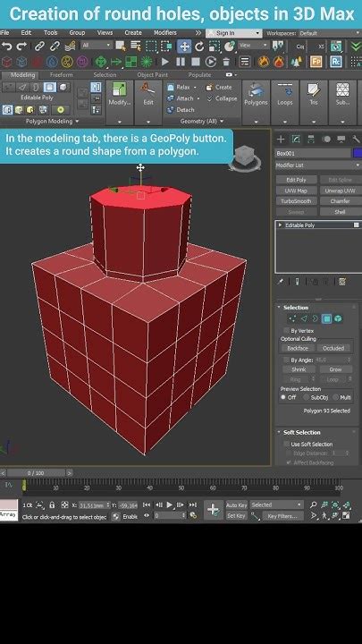This screenshot has height=644, width=362.
Task: Click the TurboSmooth modifier button
Action: coord(296,201)
